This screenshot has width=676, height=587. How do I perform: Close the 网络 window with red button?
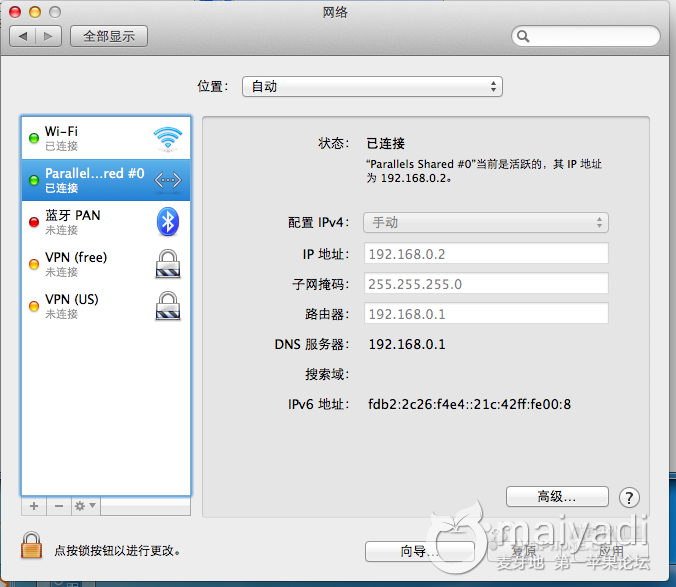point(15,12)
